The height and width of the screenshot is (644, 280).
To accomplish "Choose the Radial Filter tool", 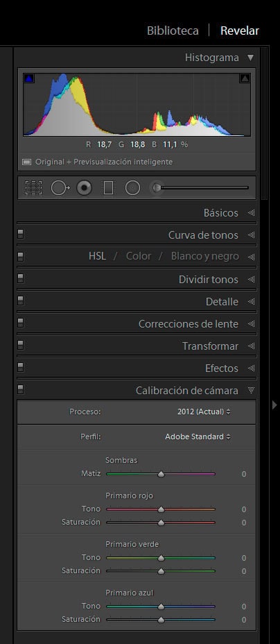I will pyautogui.click(x=132, y=188).
